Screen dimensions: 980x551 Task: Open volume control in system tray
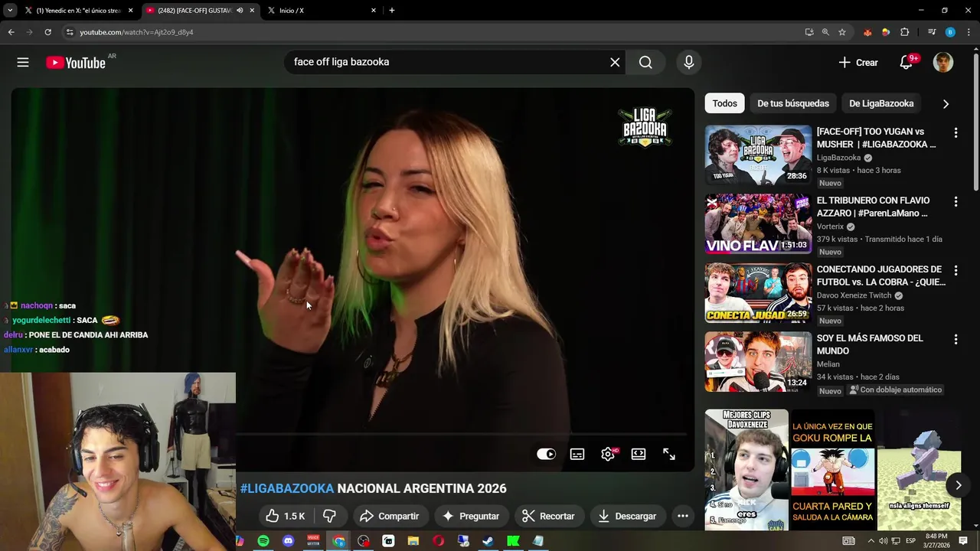tap(884, 541)
